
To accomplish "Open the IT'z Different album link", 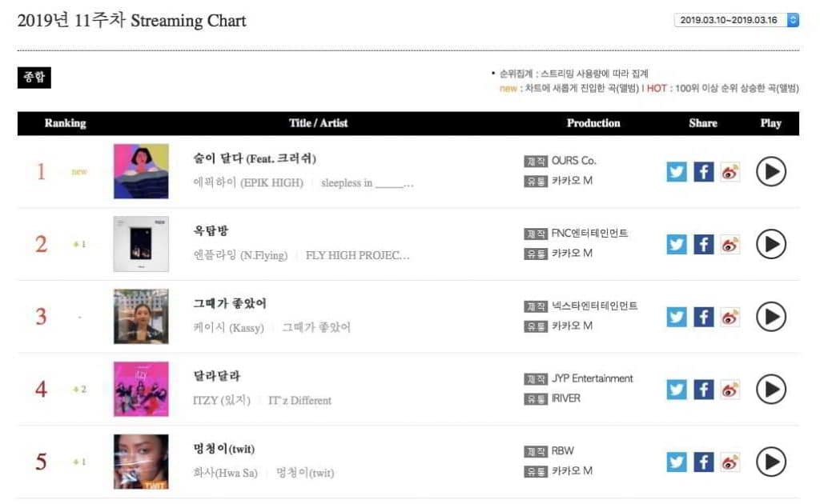I will (x=299, y=400).
